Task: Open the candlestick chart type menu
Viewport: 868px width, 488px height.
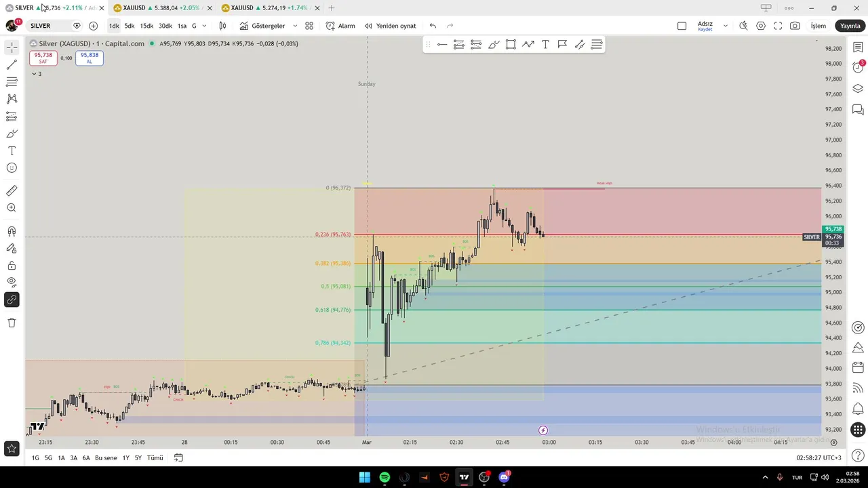Action: [222, 26]
